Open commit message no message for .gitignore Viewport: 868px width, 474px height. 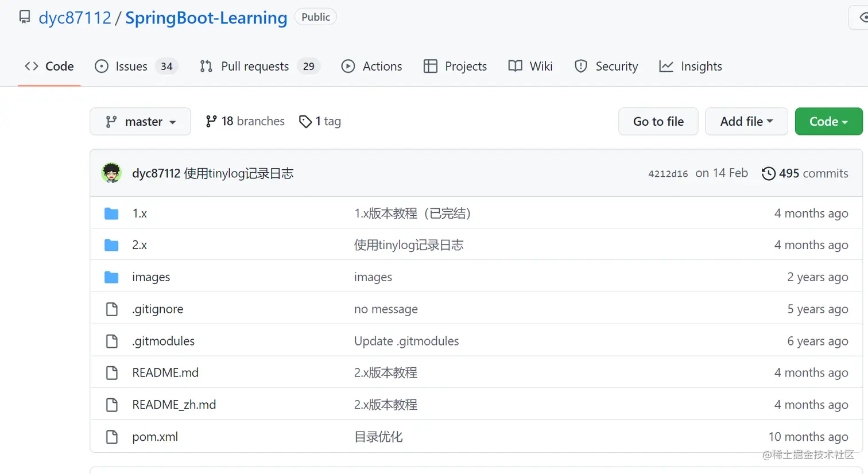(386, 309)
